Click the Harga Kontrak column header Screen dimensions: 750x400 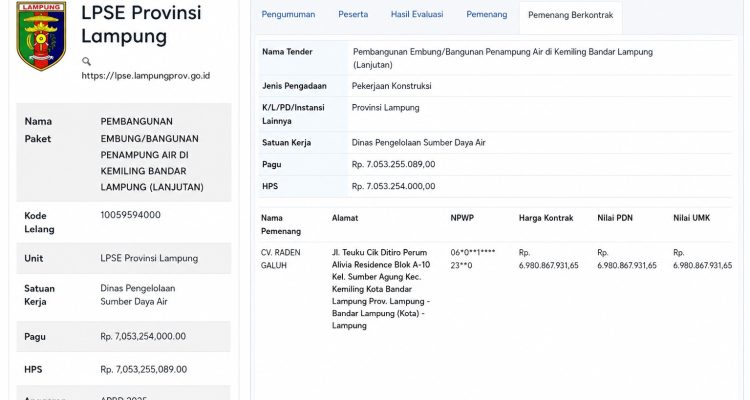[x=546, y=218]
